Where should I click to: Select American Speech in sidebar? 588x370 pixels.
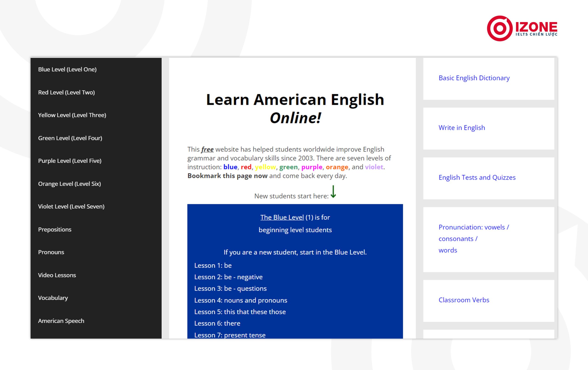click(61, 320)
